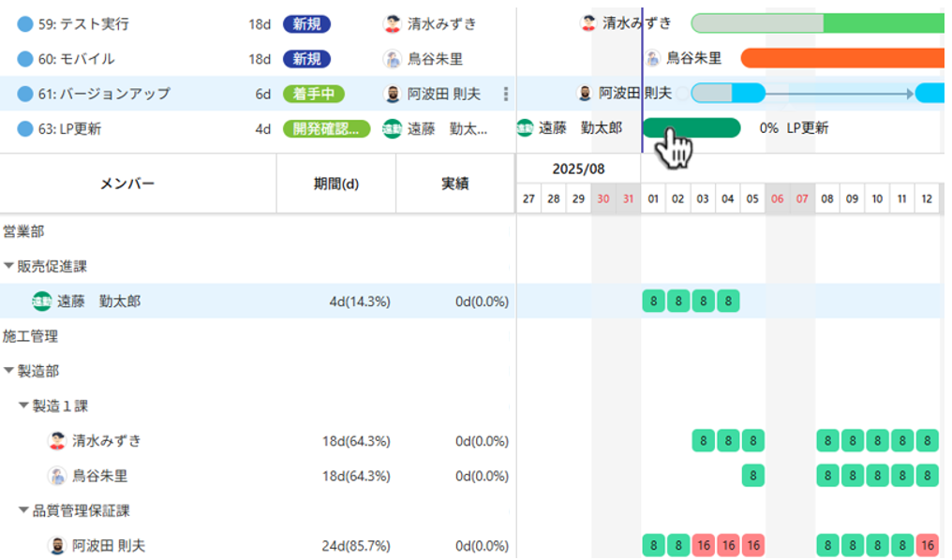This screenshot has width=952, height=560.
Task: Click 阿波田 則夫's avatar in the member list
Action: point(57,546)
